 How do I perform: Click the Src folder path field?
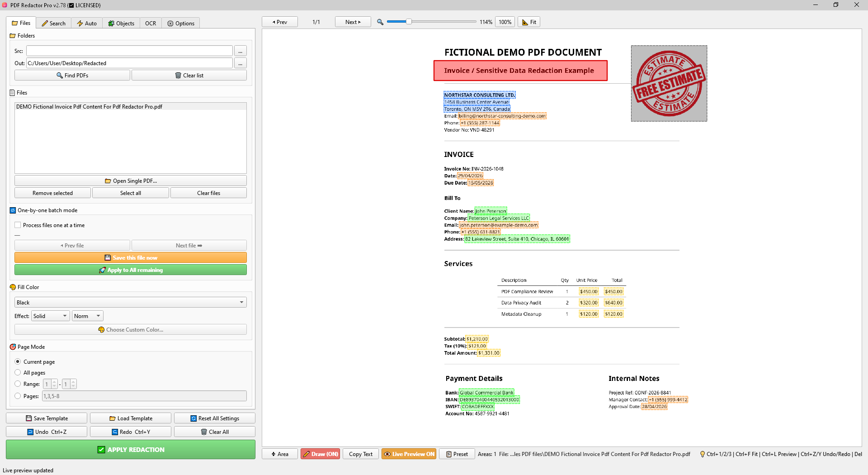pos(129,51)
